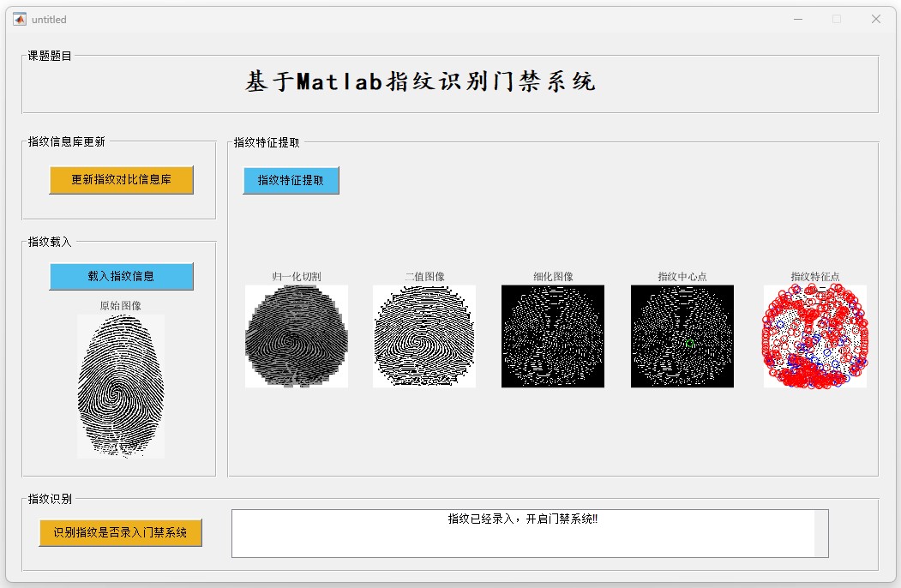Minimize the untitled window

(x=798, y=20)
